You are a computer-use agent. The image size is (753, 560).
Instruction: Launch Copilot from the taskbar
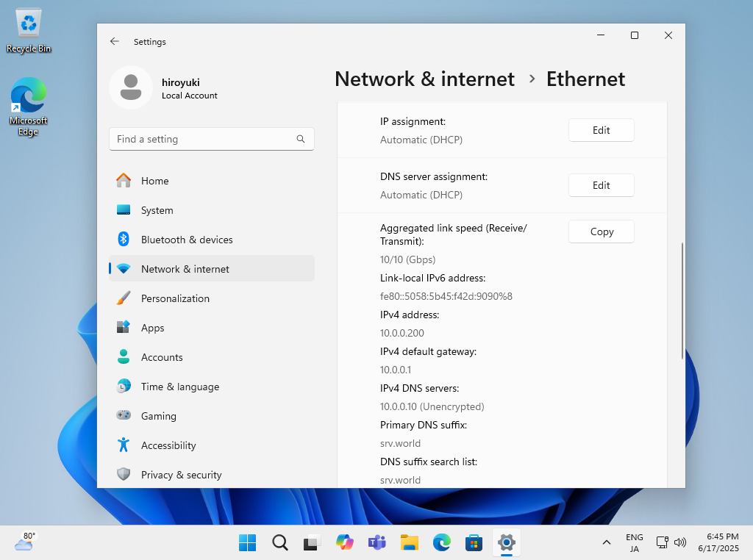click(x=344, y=542)
